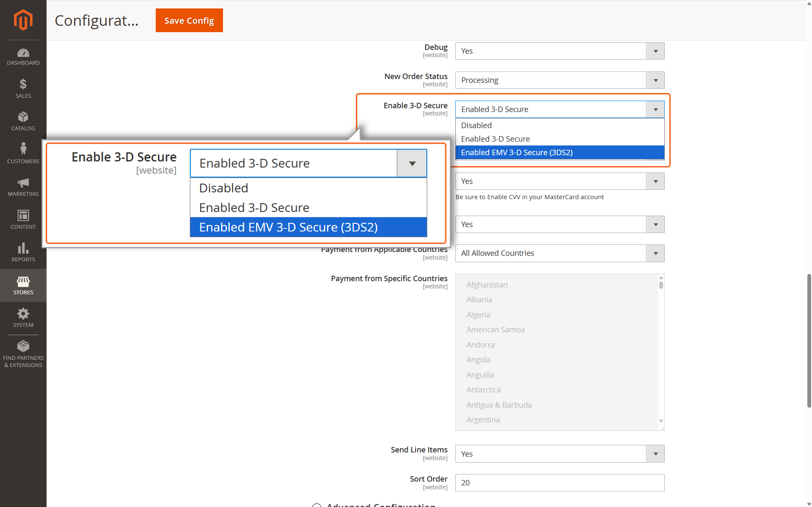The width and height of the screenshot is (812, 507).
Task: Select Anguilla in the countries list
Action: 480,375
